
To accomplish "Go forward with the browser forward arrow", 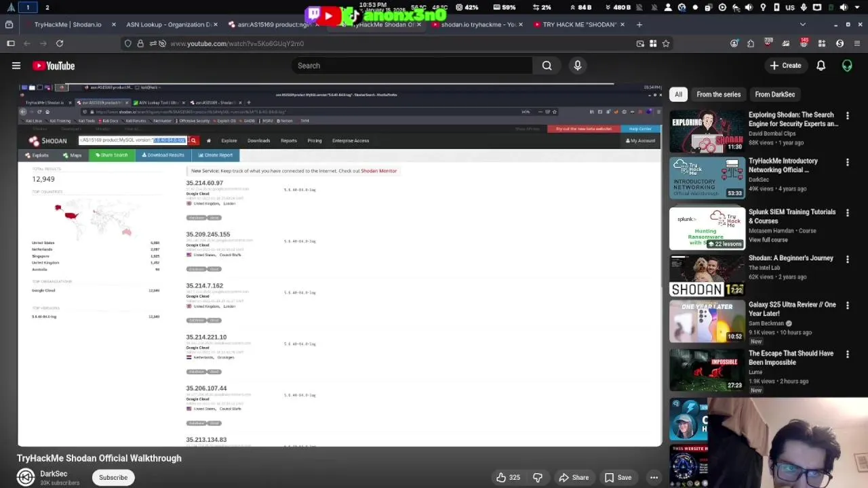I will 43,43.
